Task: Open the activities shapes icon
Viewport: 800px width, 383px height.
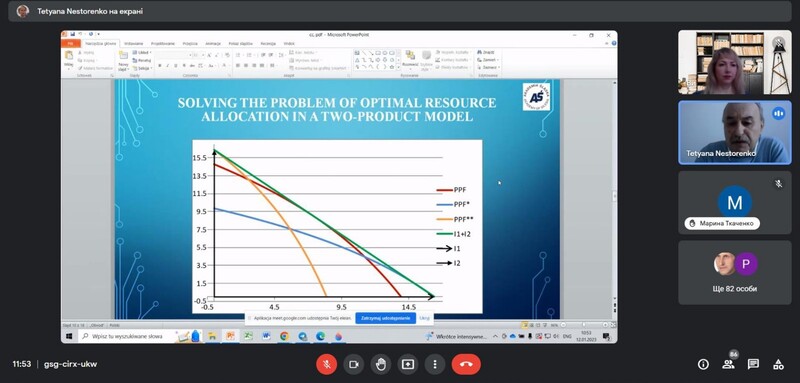Action: point(778,364)
